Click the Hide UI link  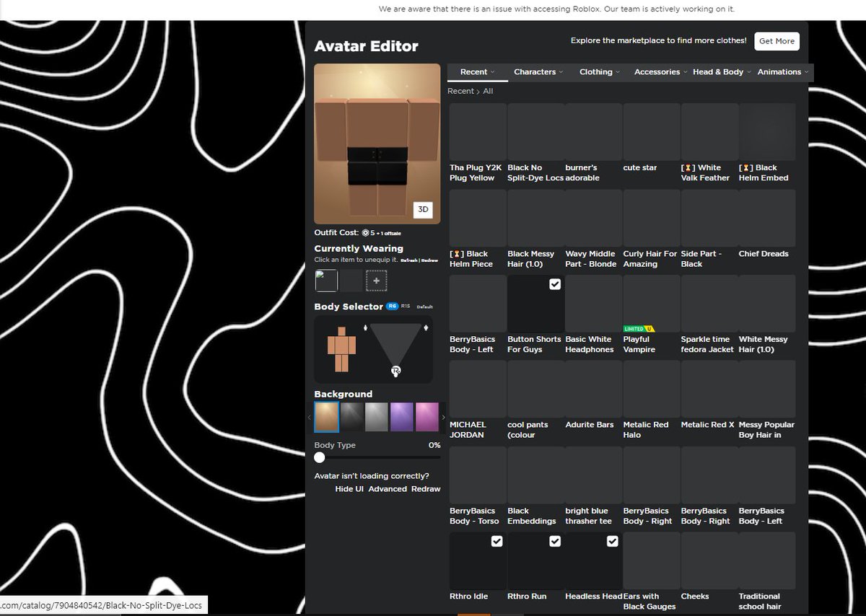coord(349,489)
